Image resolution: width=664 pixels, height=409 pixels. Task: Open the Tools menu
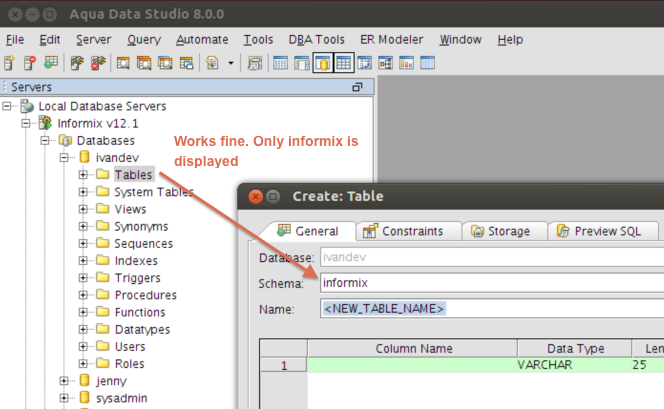(258, 39)
